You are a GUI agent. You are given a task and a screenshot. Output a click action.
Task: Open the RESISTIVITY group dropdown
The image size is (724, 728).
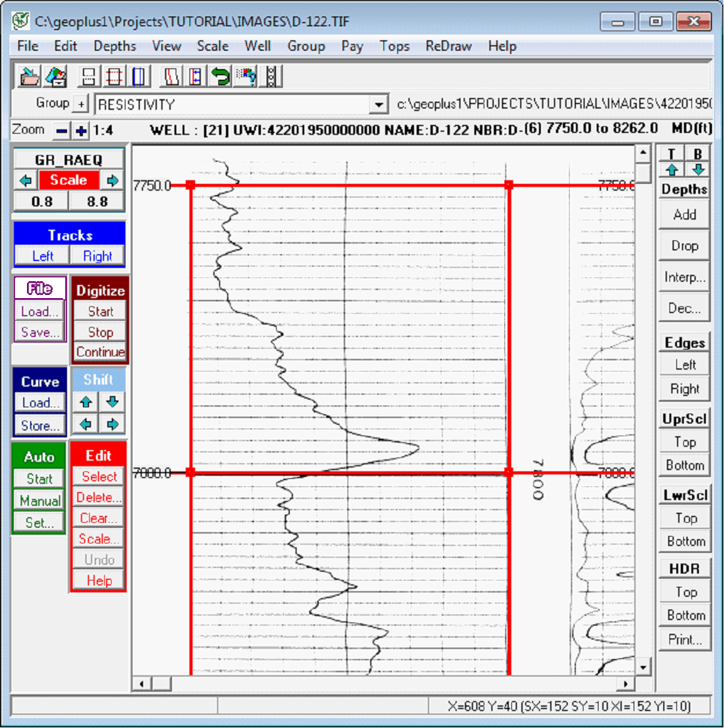[x=380, y=104]
